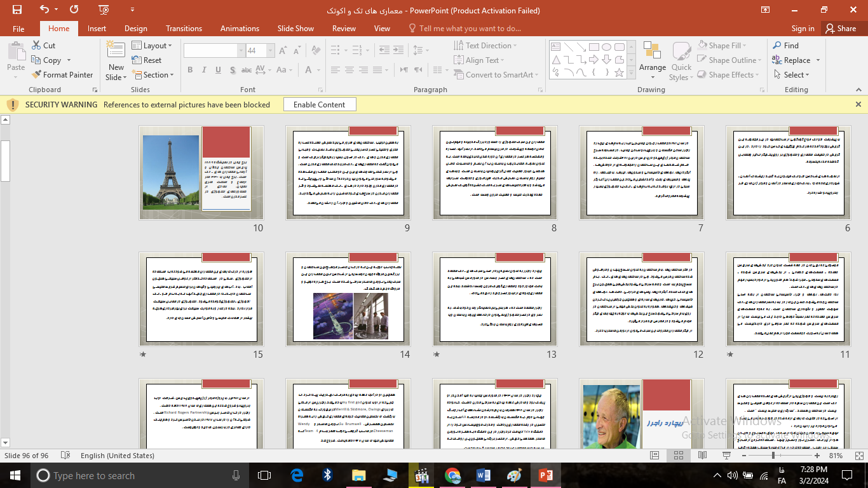Click the Repeat icon in quick access
The height and width of the screenshot is (488, 868).
click(74, 10)
